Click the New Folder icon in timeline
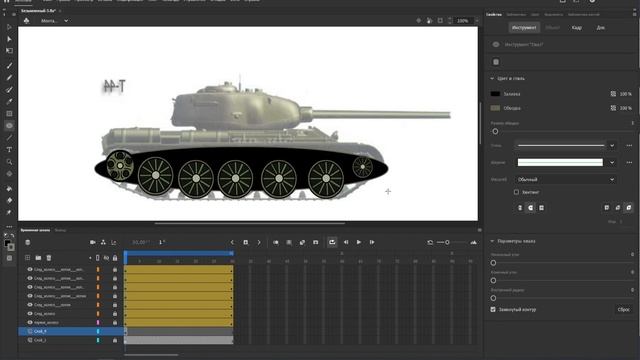 (x=38, y=258)
